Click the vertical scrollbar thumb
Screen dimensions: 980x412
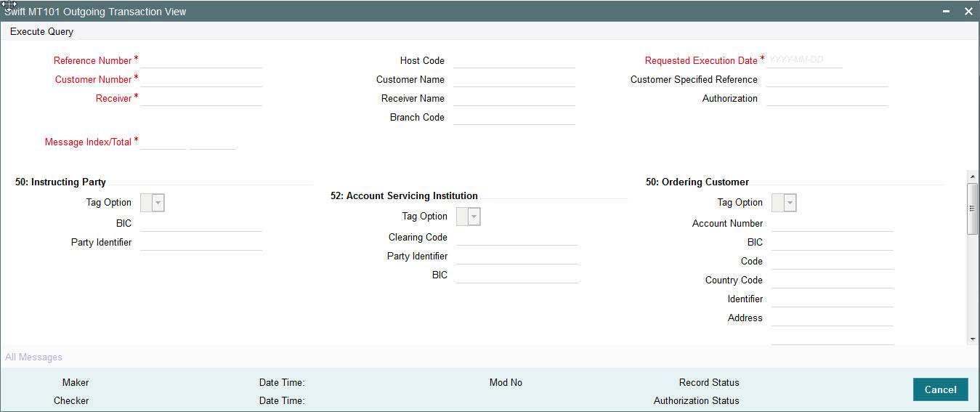pos(973,209)
